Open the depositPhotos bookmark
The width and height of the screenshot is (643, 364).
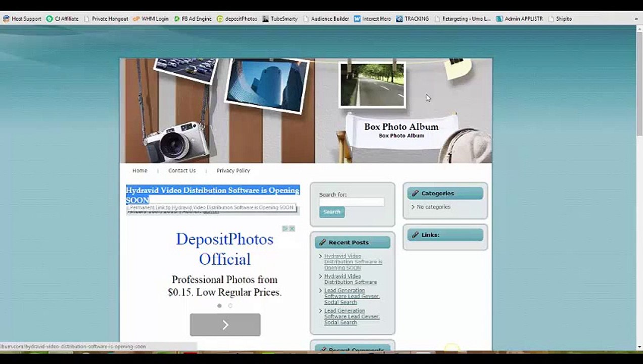coord(237,19)
